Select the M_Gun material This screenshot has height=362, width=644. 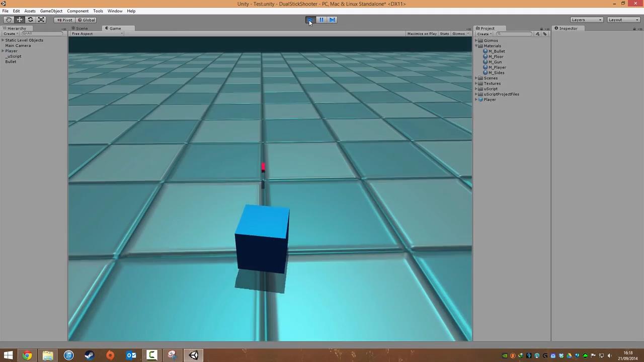point(492,62)
